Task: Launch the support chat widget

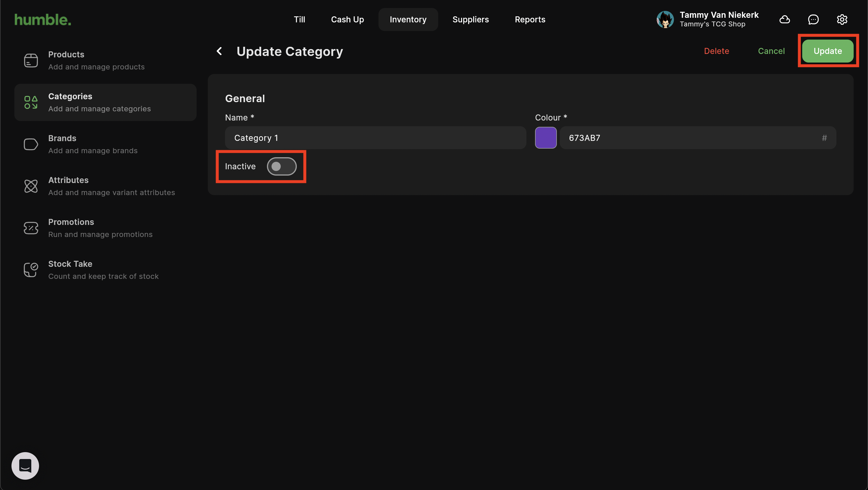Action: pyautogui.click(x=25, y=465)
